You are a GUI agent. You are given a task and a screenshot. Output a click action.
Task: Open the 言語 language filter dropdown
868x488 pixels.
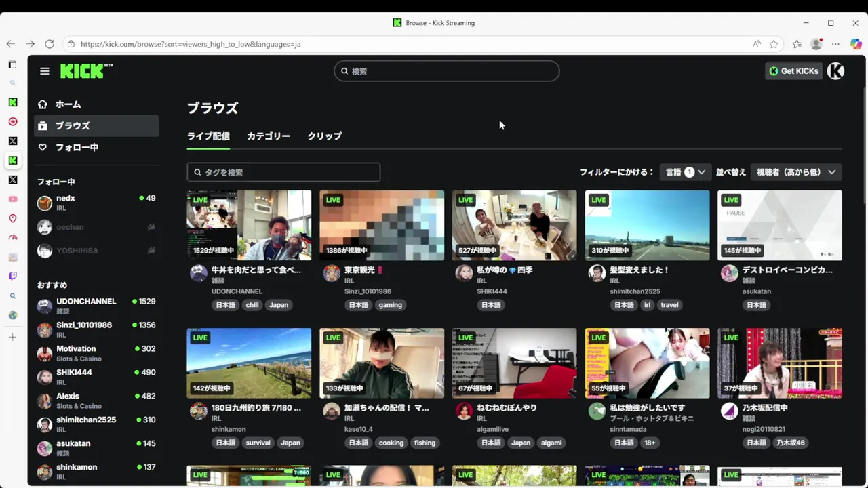tap(686, 172)
